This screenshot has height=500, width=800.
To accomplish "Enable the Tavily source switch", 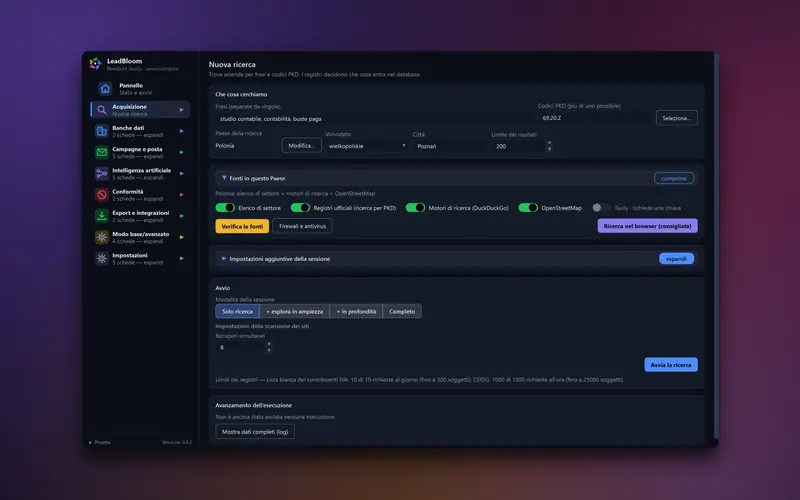I will [601, 208].
